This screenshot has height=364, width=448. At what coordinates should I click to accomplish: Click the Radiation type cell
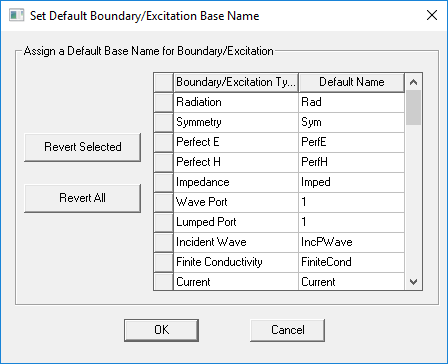click(236, 102)
